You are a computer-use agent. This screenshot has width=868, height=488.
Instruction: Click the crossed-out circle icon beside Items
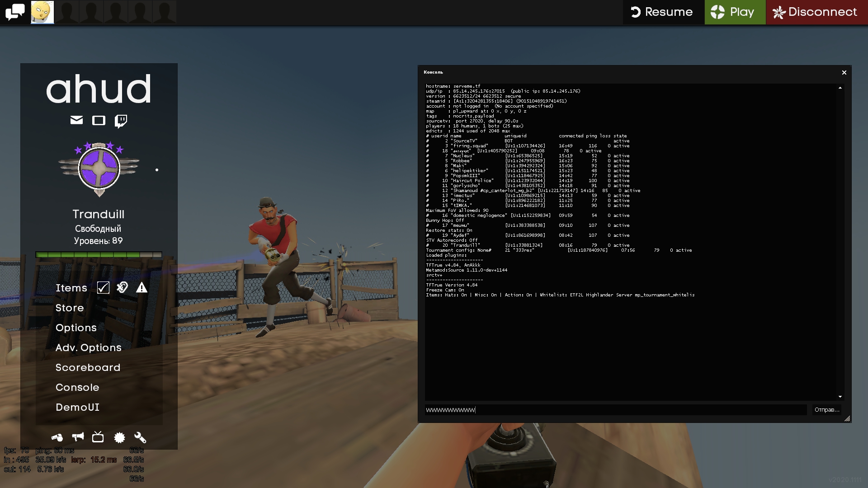pos(122,287)
